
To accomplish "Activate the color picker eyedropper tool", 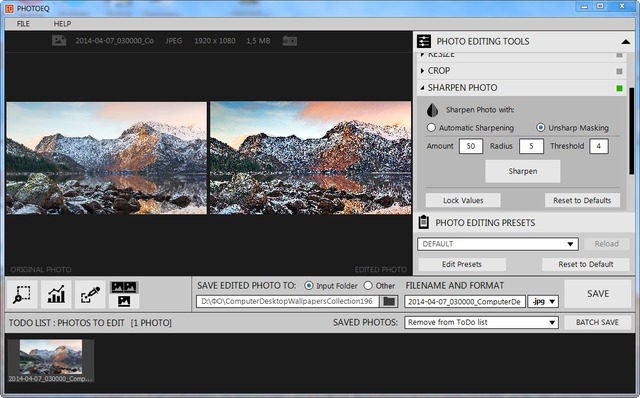I will (x=90, y=294).
